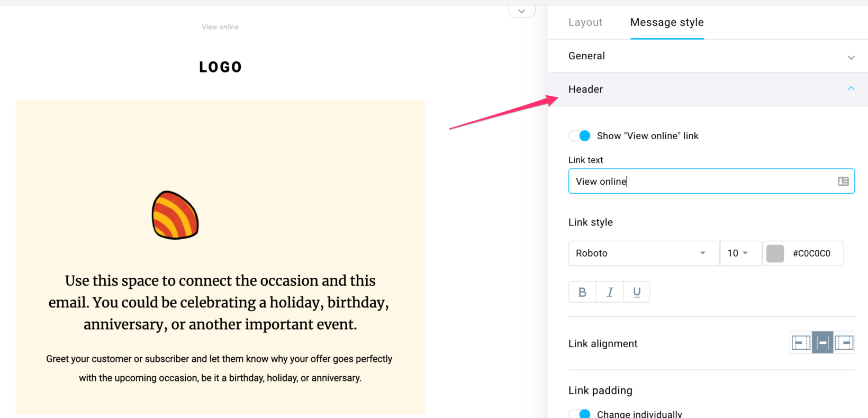Stay on the Message style tab

pyautogui.click(x=667, y=22)
